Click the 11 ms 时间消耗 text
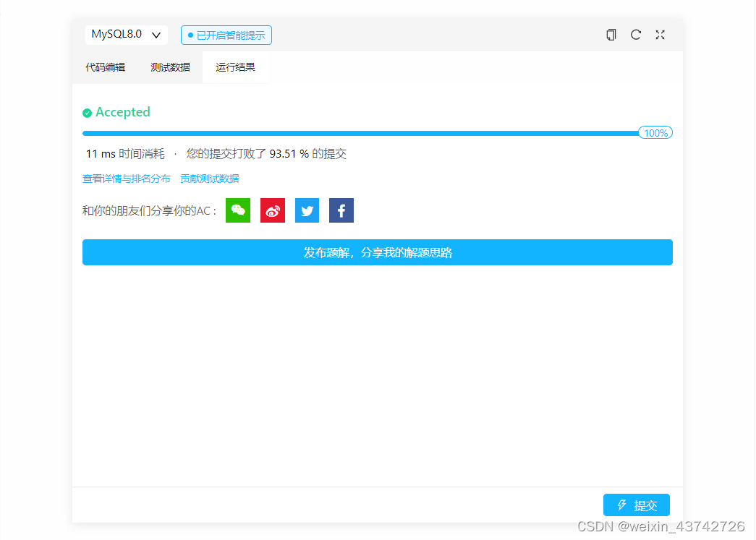 click(125, 154)
